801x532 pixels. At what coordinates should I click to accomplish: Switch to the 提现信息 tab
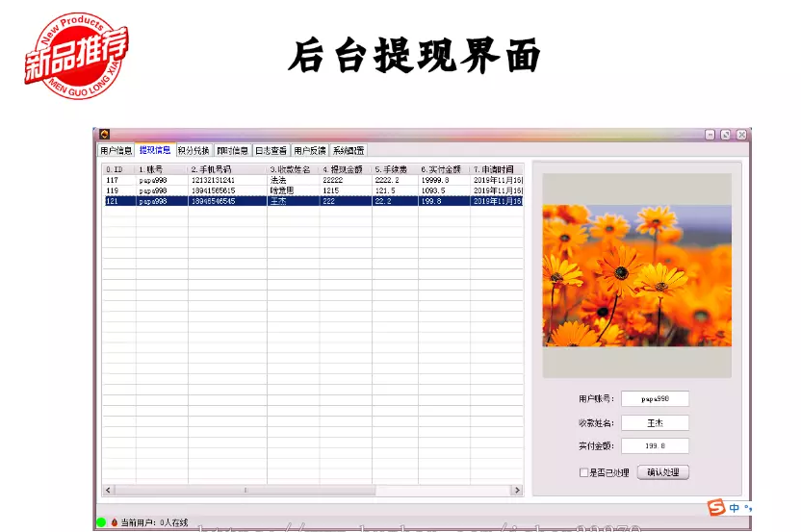point(155,150)
